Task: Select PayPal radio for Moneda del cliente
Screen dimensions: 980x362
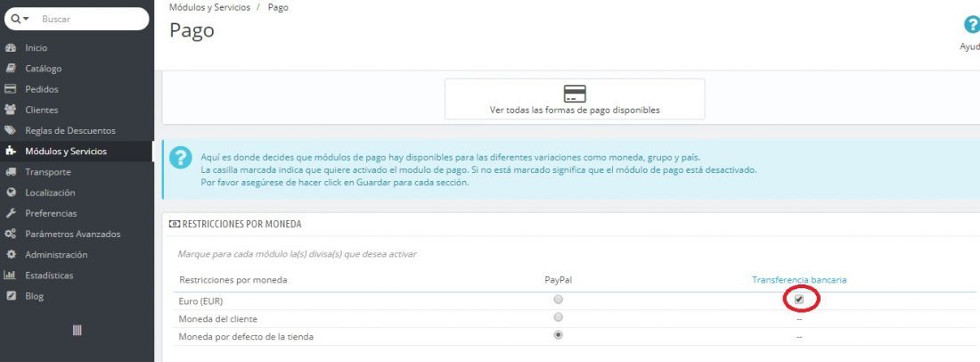Action: point(558,317)
